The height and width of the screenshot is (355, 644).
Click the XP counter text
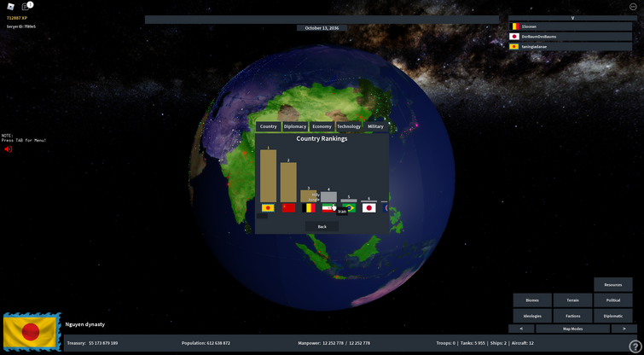pyautogui.click(x=17, y=18)
